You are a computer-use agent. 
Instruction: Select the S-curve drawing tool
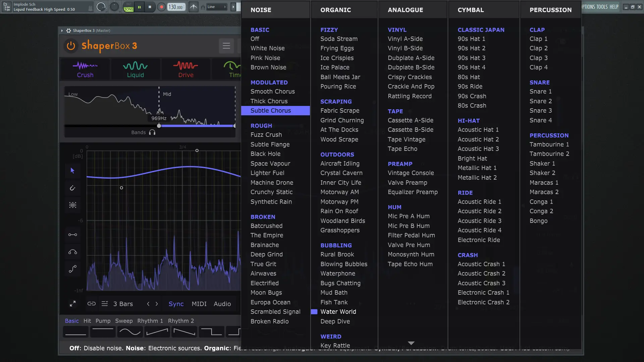tap(72, 269)
